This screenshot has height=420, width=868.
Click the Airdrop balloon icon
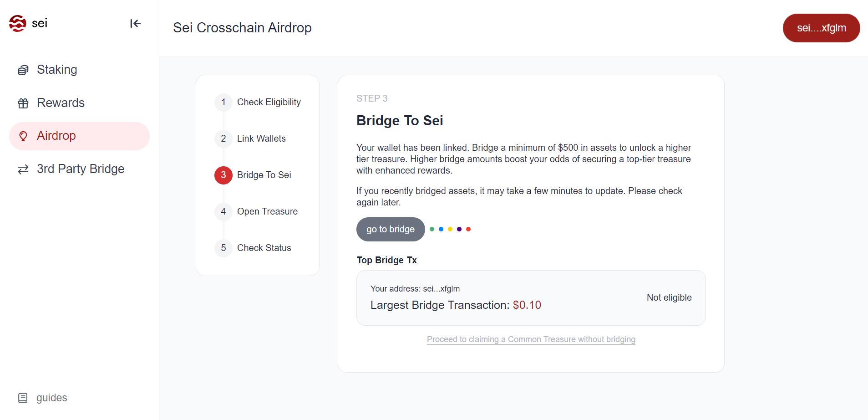tap(23, 136)
